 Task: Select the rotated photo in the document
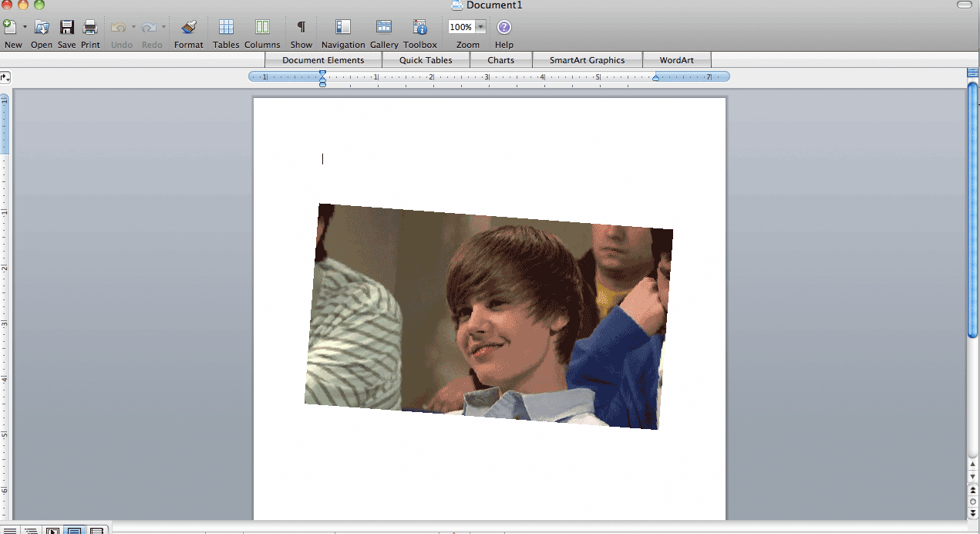489,316
